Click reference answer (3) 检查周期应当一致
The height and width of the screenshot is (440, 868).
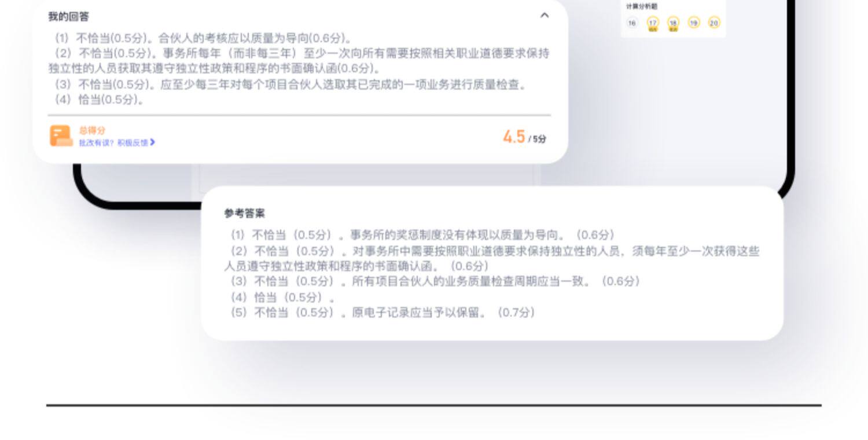click(x=435, y=281)
